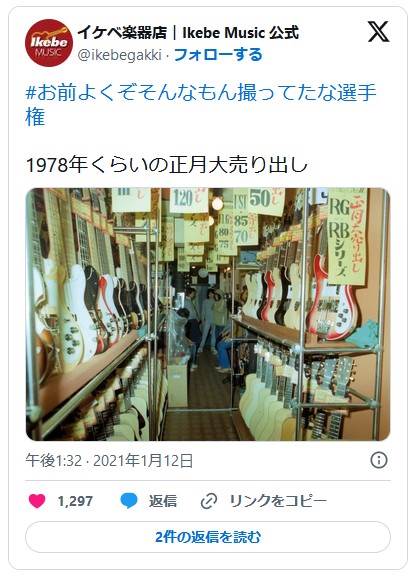
Task: Open the tweet info circle icon
Action: (x=379, y=460)
